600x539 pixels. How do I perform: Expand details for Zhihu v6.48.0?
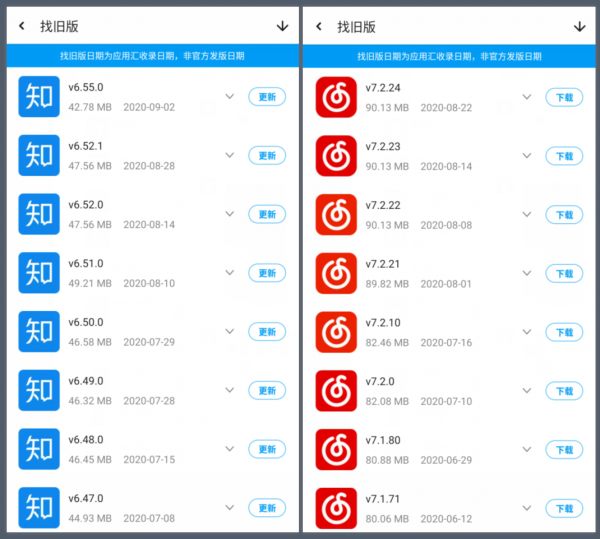[x=230, y=449]
